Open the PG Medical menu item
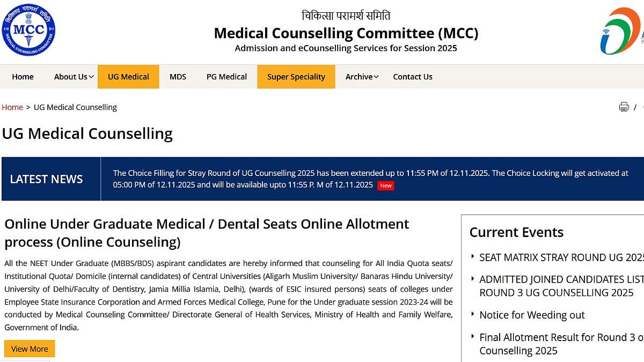The width and height of the screenshot is (644, 362). point(226,77)
